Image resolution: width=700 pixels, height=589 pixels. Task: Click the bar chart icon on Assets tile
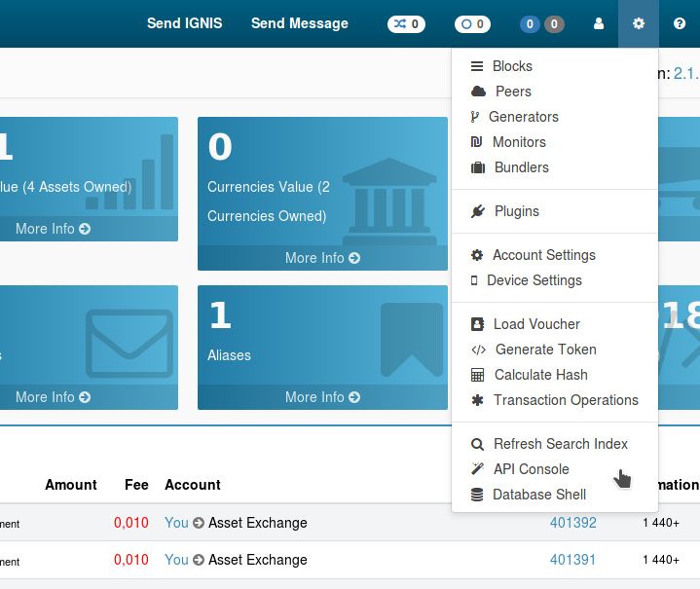pos(129,172)
